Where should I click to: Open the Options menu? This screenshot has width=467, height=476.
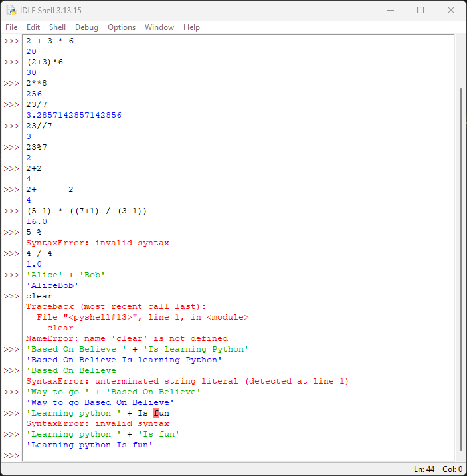click(122, 27)
